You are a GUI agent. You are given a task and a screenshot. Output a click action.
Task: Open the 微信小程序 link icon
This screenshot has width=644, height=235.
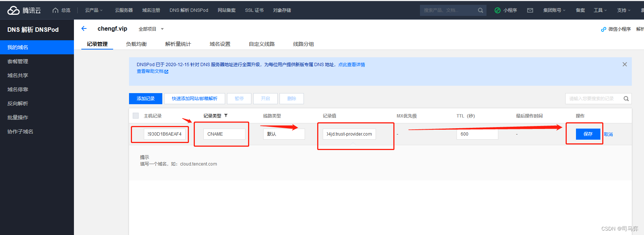[x=603, y=29]
